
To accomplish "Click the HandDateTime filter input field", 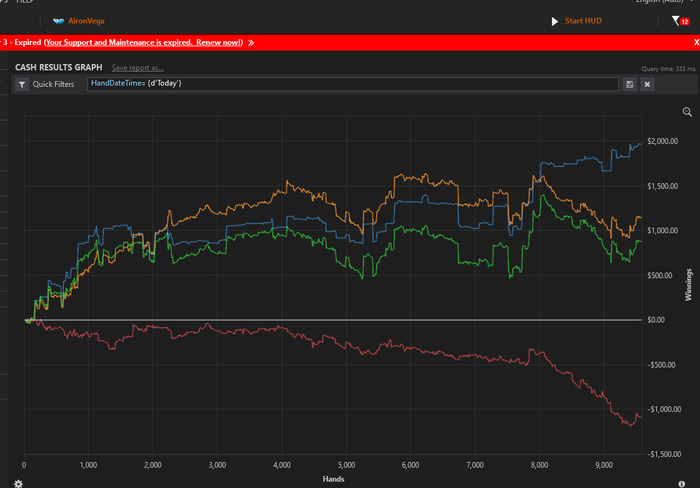I will 350,84.
